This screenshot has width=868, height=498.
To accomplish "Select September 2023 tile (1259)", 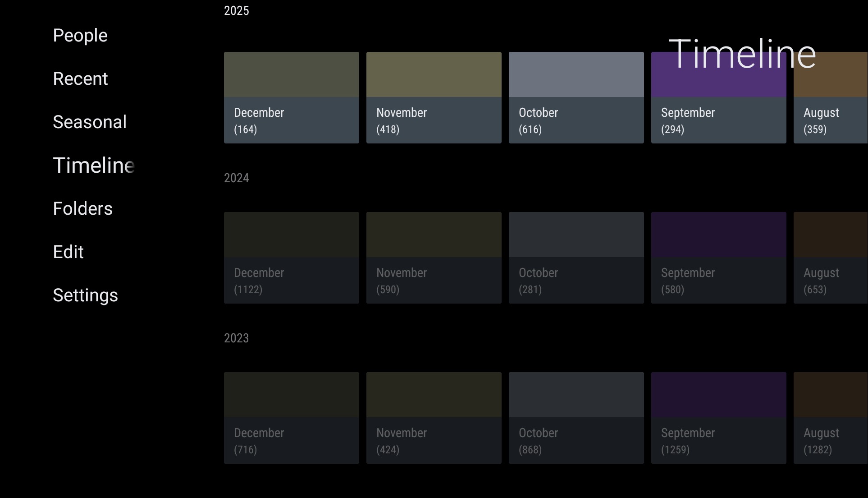I will [718, 418].
